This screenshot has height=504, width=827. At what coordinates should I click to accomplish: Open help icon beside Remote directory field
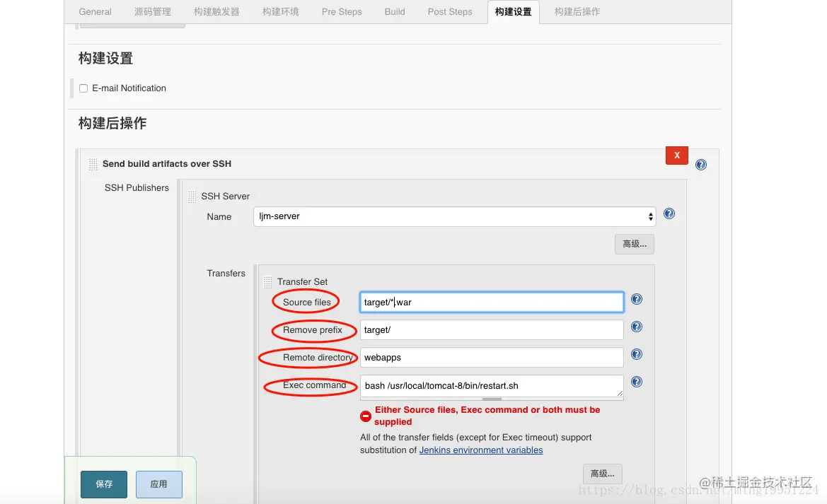click(x=637, y=353)
